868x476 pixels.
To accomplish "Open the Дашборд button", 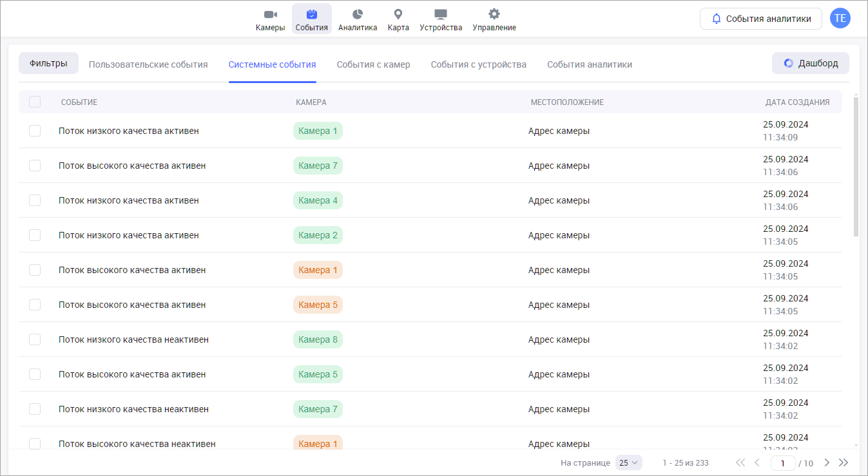I will click(x=810, y=63).
